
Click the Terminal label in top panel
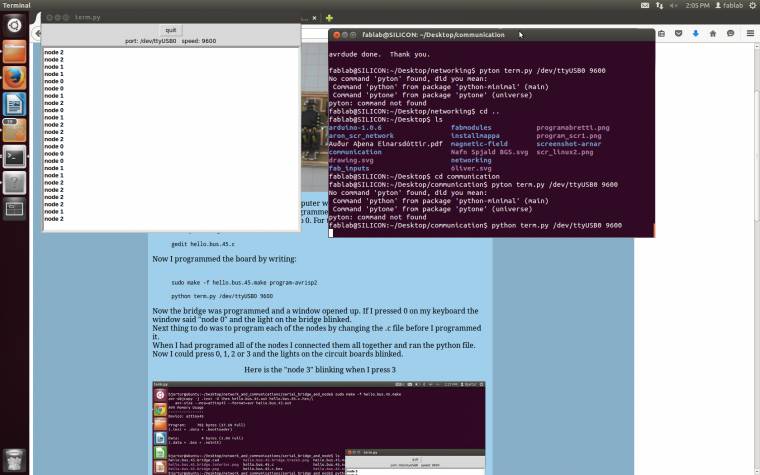(16, 5)
